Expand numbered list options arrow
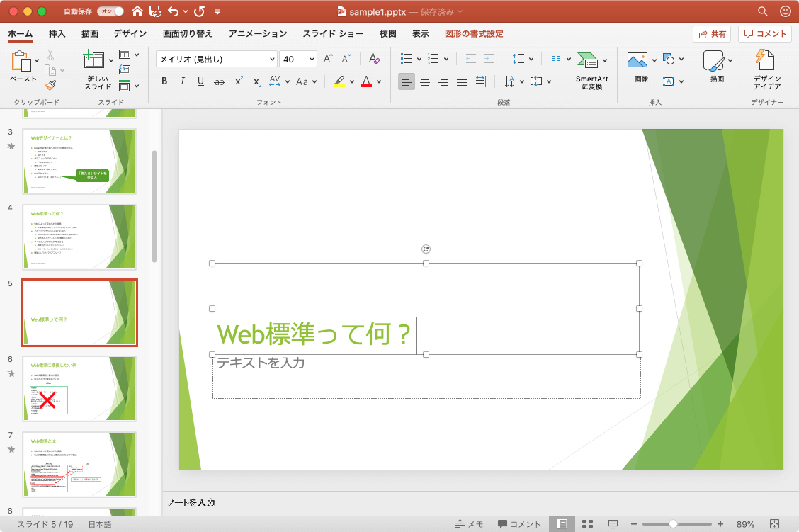 coord(446,59)
